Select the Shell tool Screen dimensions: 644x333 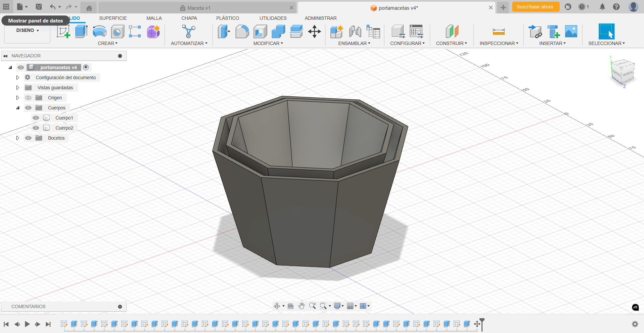click(260, 32)
